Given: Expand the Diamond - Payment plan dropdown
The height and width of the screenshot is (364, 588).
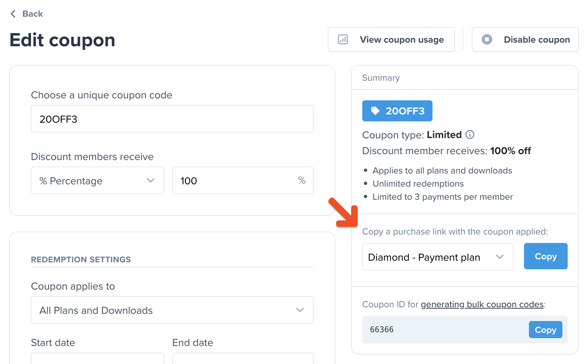Looking at the screenshot, I should point(438,257).
